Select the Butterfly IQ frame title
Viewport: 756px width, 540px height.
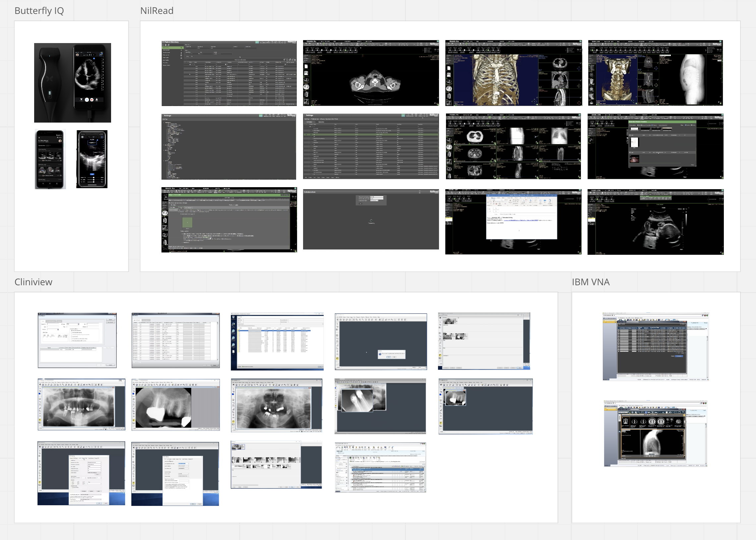pos(39,11)
